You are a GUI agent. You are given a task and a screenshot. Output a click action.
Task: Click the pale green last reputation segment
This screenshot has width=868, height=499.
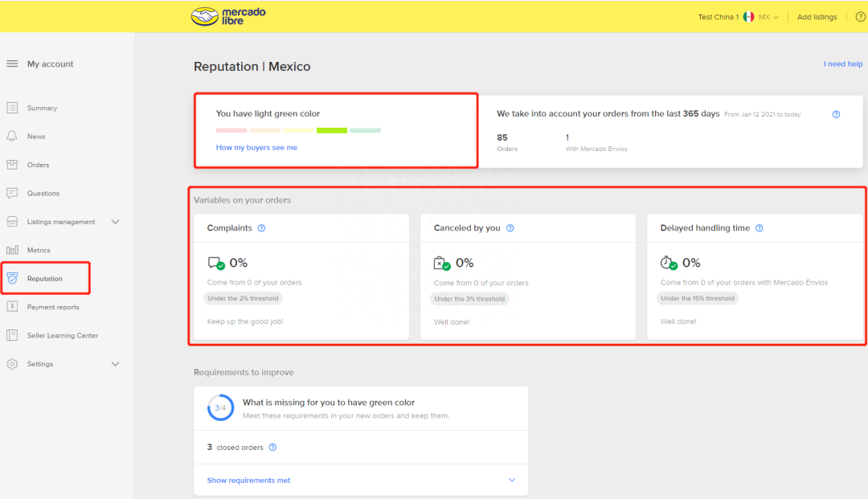(x=366, y=130)
